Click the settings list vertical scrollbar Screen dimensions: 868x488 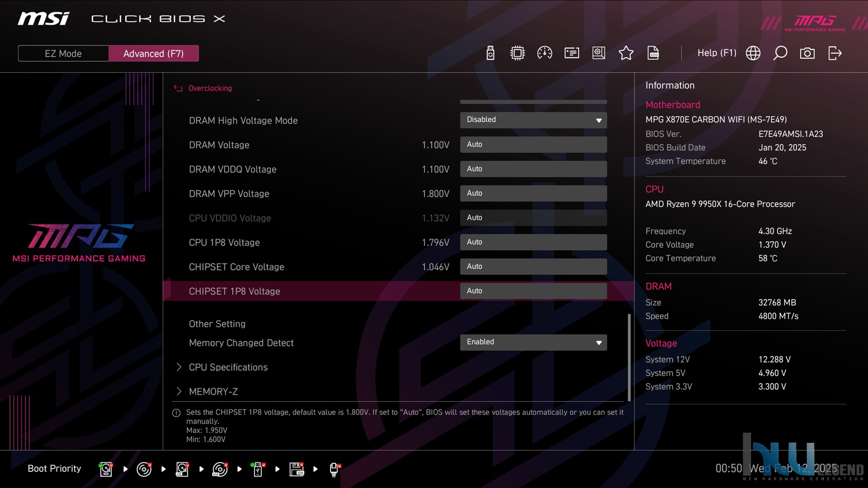629,358
